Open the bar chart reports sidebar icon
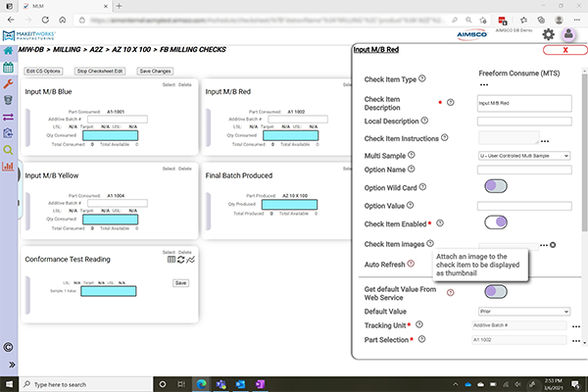588x392 pixels. coord(8,167)
